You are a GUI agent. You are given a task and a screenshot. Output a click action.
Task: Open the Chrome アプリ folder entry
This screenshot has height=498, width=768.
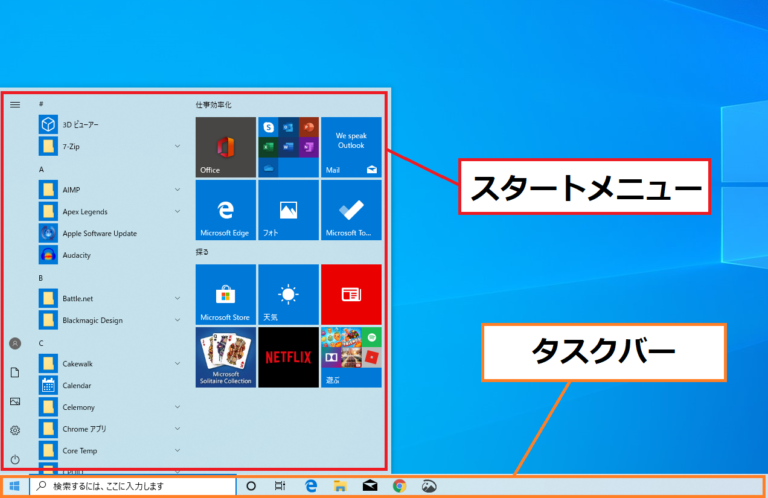(x=110, y=428)
